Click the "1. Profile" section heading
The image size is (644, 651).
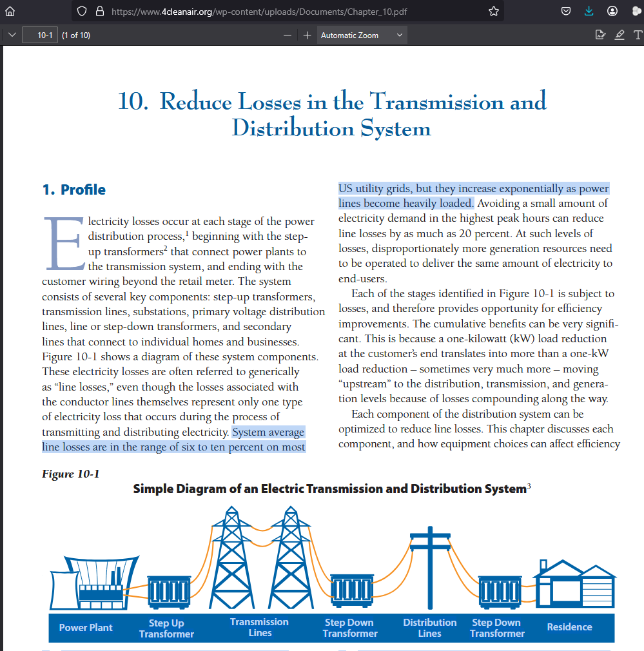click(x=74, y=189)
